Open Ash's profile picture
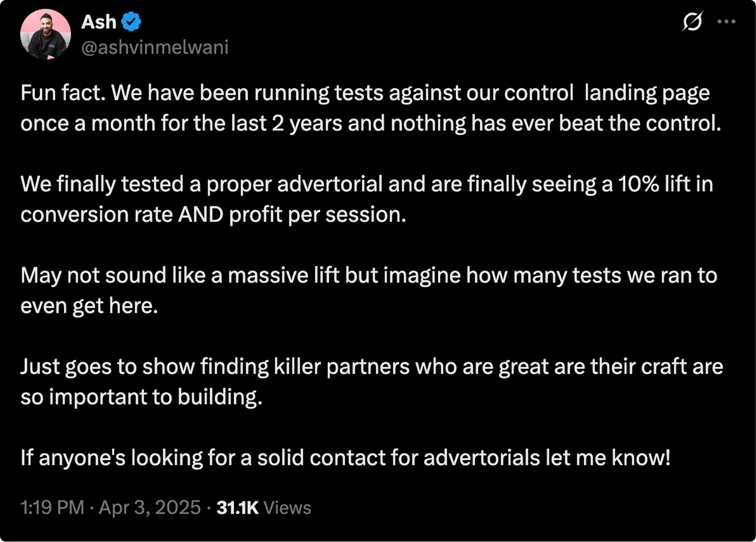Screen dimensions: 756x542 (45, 35)
